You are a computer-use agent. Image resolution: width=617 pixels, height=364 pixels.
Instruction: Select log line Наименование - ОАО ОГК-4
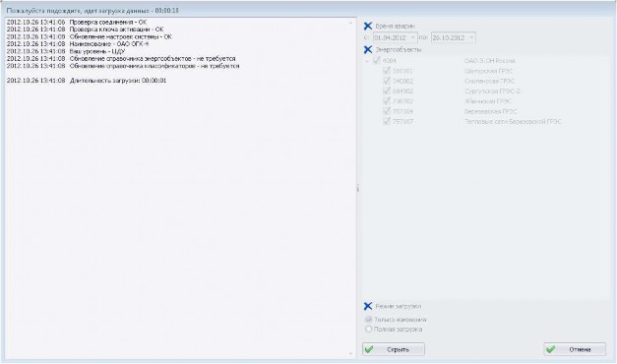pos(78,43)
